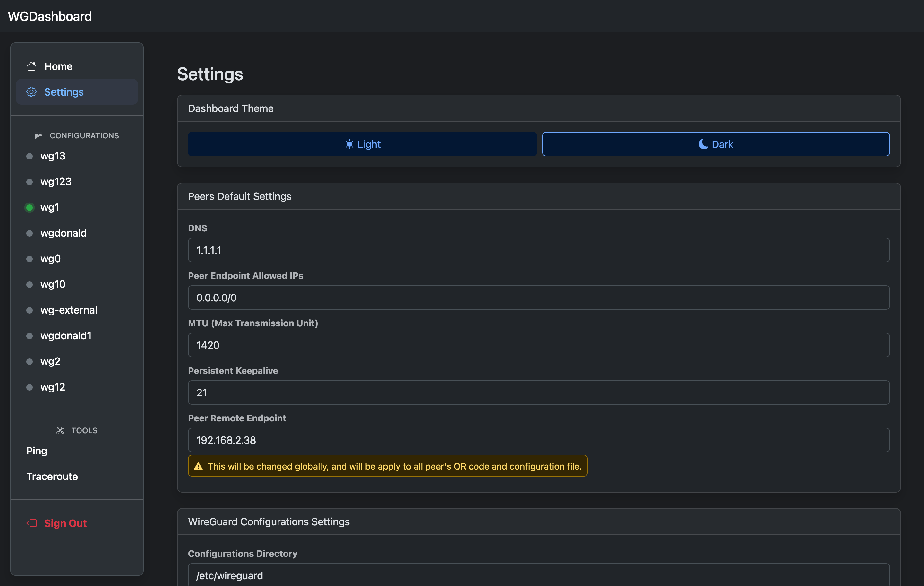The width and height of the screenshot is (924, 586).
Task: Focus the MTU input field
Action: tap(539, 345)
